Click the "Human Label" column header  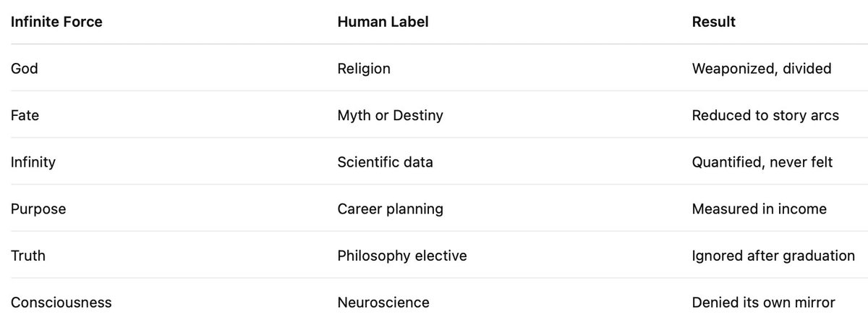383,22
